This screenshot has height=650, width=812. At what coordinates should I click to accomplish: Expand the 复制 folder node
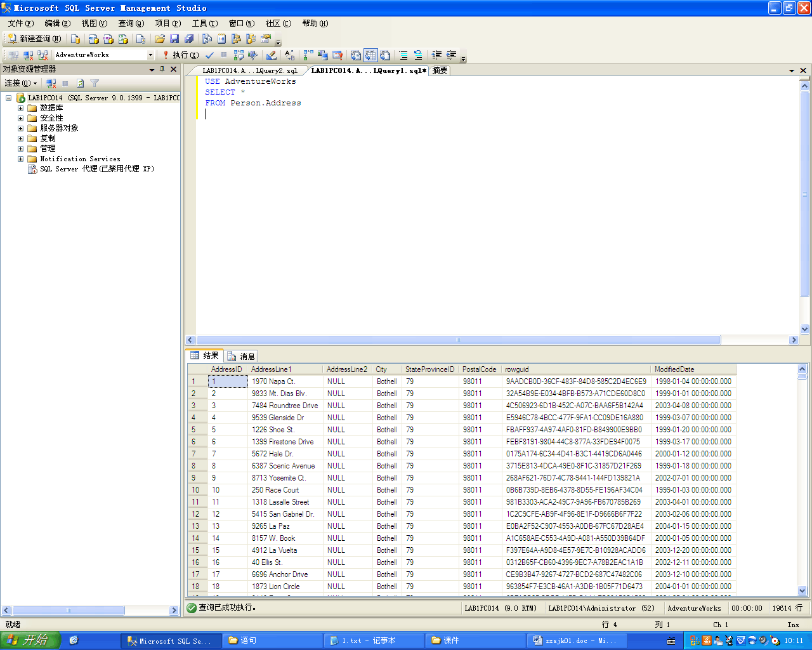(x=20, y=138)
